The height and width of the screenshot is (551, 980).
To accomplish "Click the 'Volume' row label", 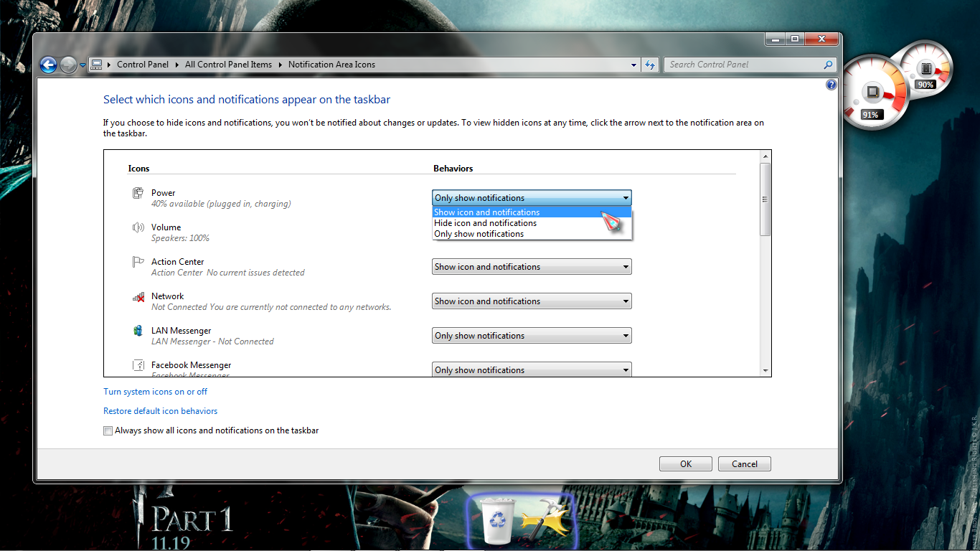I will point(166,227).
